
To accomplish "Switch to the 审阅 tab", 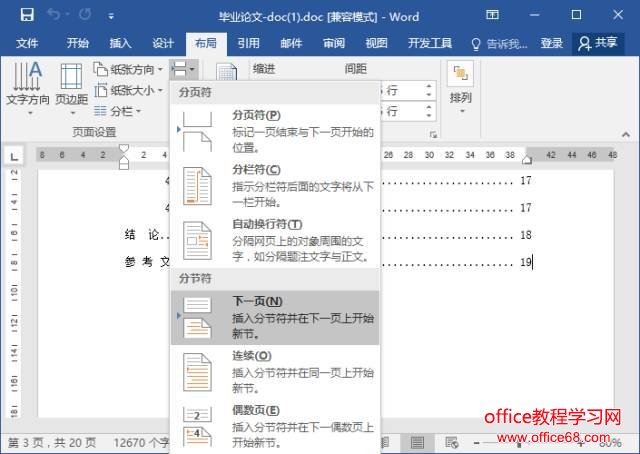I will (x=334, y=43).
